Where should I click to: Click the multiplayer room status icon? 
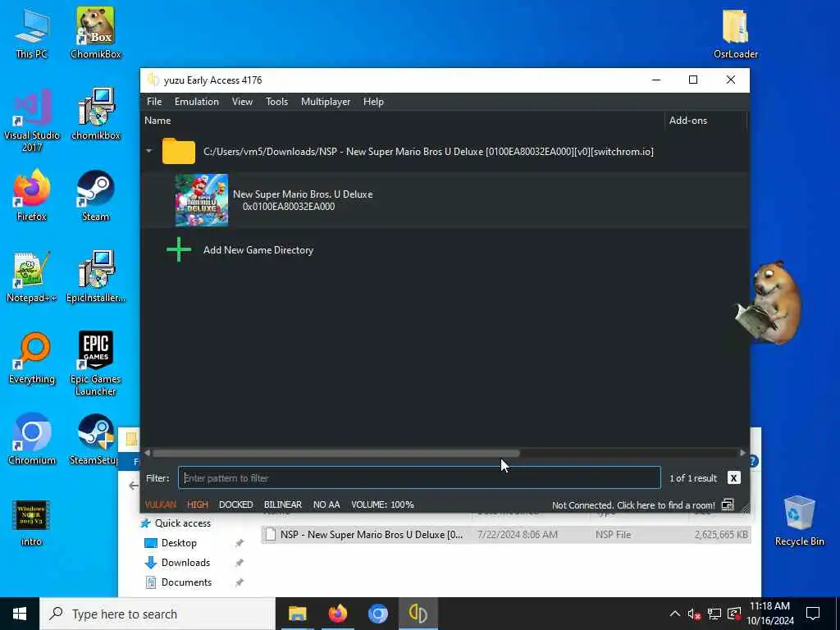[x=728, y=504]
